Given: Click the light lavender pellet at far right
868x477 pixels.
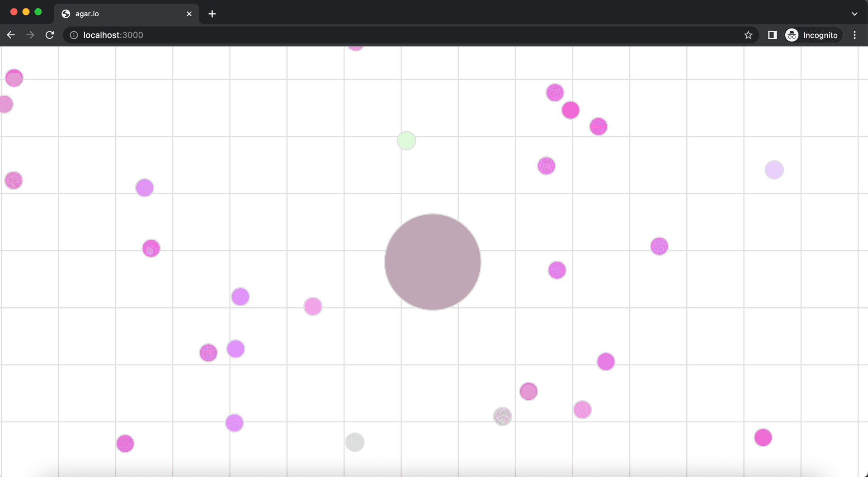Looking at the screenshot, I should pos(774,170).
